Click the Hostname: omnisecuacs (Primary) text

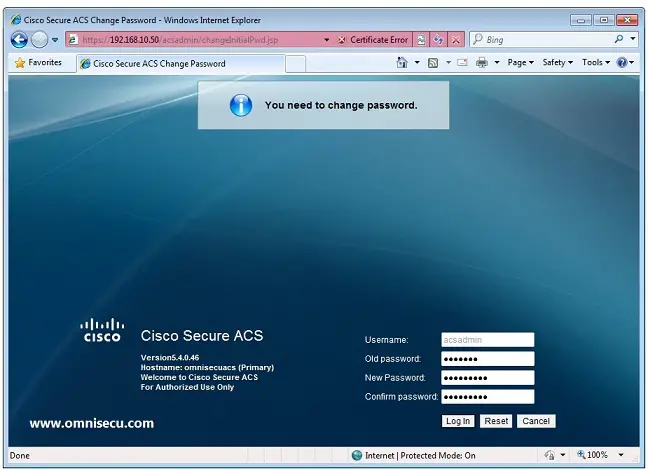[207, 367]
